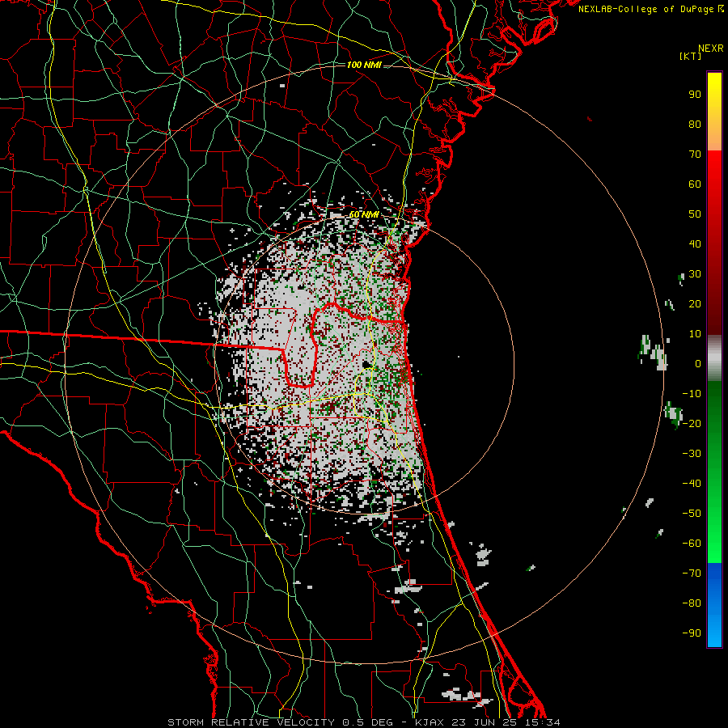
Task: Click the positive 50 scale label
Action: click(x=695, y=214)
